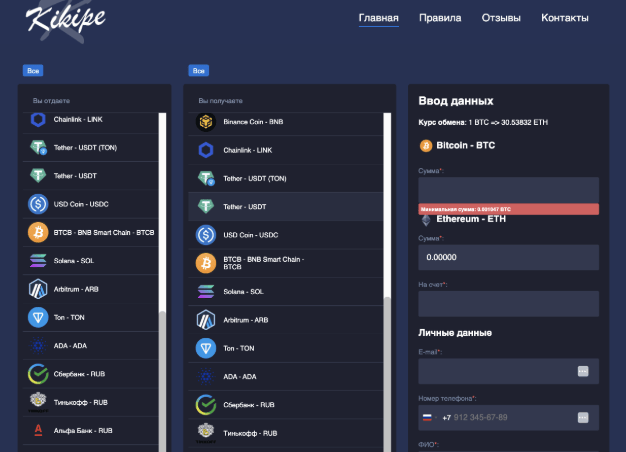Select Tether - USDT (TON) in the give list
626x452 pixels.
tap(91, 147)
